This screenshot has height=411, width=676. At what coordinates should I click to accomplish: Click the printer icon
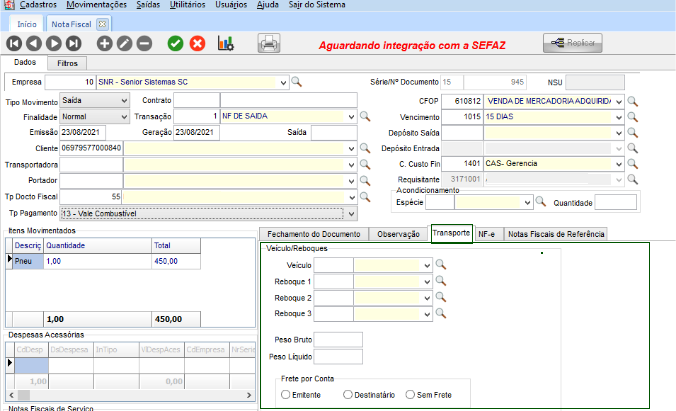269,43
